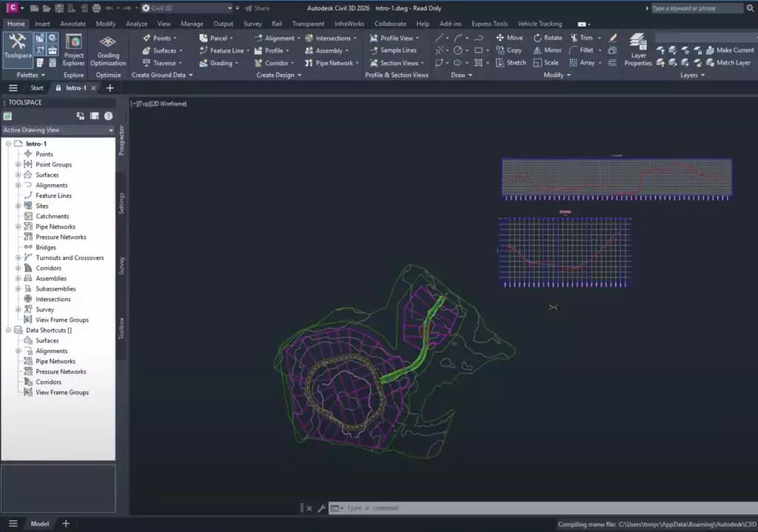Launch Project Explorer from the ribbon
The height and width of the screenshot is (532, 758).
(74, 49)
